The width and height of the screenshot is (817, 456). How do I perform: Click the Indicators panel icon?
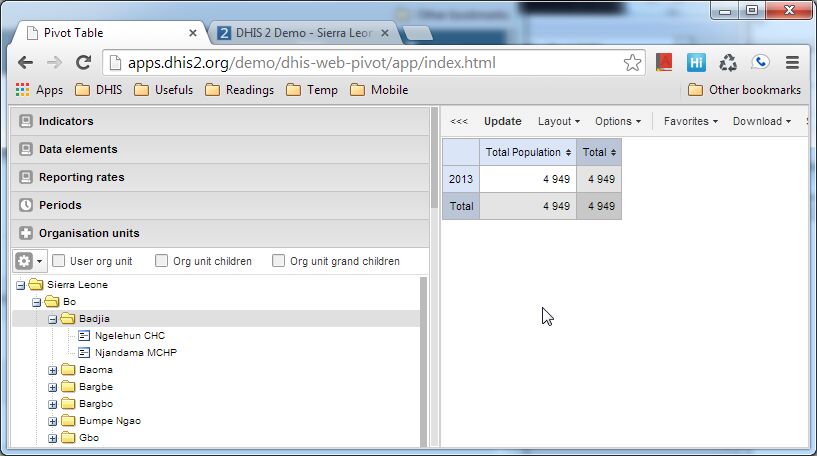[26, 121]
